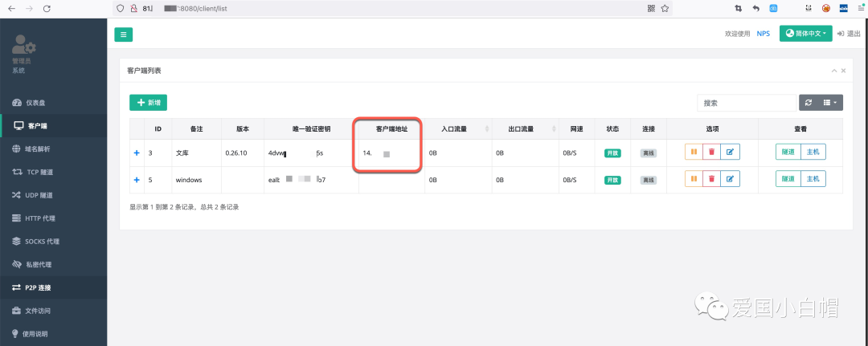Open 使用说明 in the sidebar
868x346 pixels.
(53, 334)
